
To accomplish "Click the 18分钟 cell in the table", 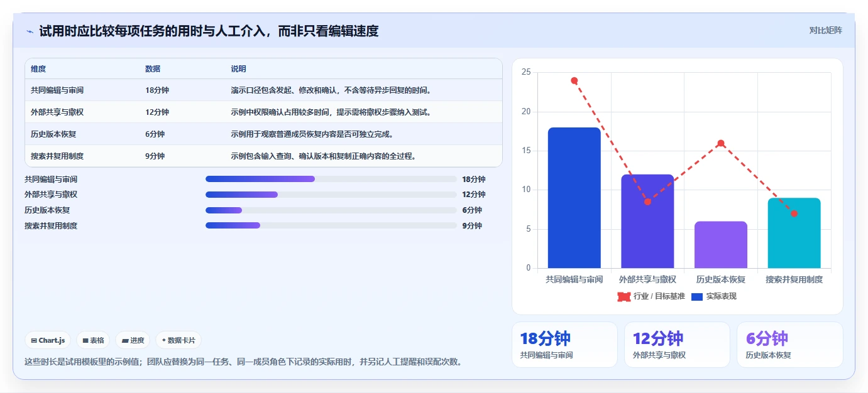I will tap(157, 90).
